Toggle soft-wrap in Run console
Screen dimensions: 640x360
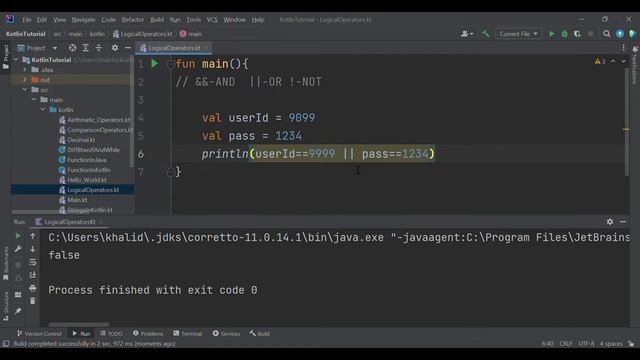coord(33,262)
